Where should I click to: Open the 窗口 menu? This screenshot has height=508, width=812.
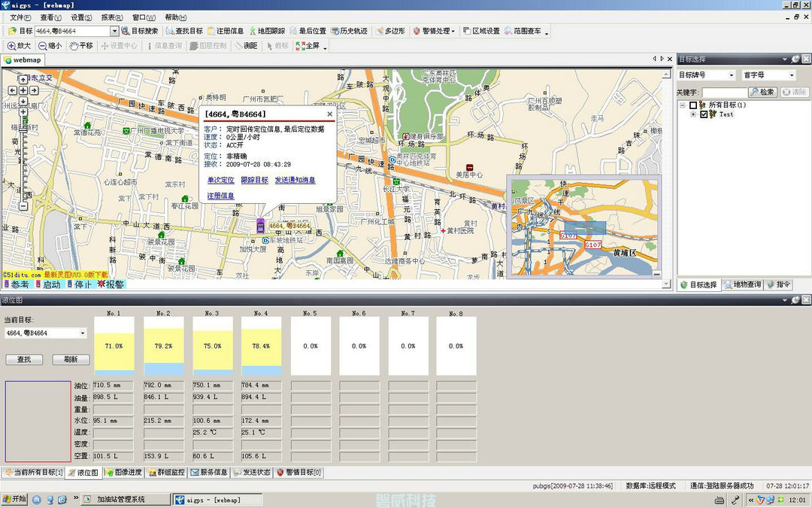pyautogui.click(x=144, y=17)
